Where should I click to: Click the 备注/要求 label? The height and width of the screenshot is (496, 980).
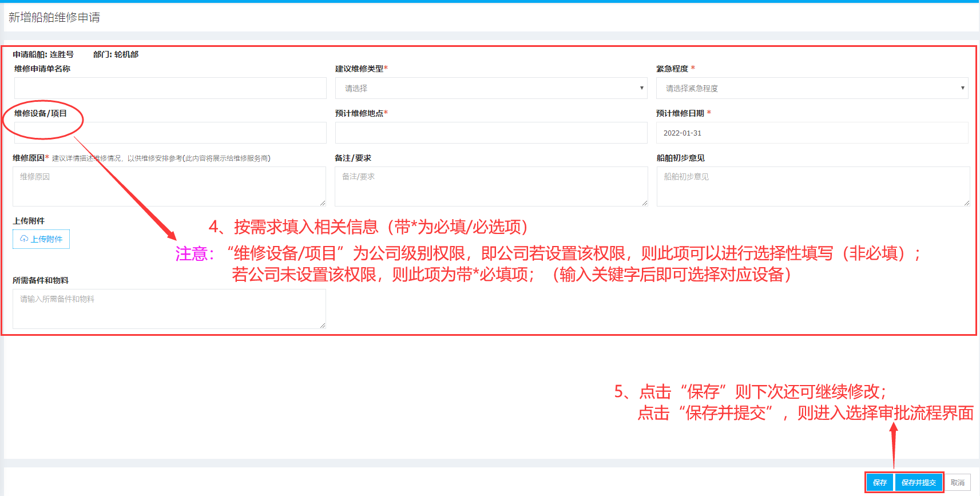click(353, 158)
